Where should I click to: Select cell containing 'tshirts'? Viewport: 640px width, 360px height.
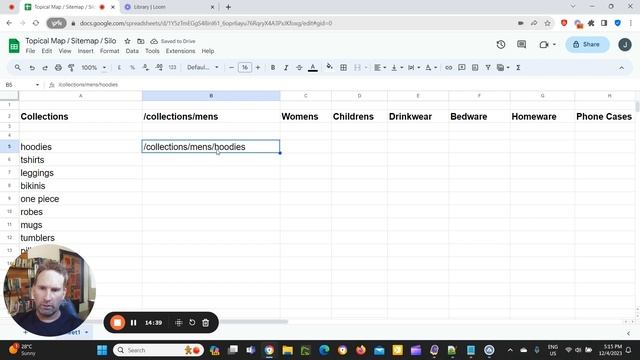coord(80,160)
